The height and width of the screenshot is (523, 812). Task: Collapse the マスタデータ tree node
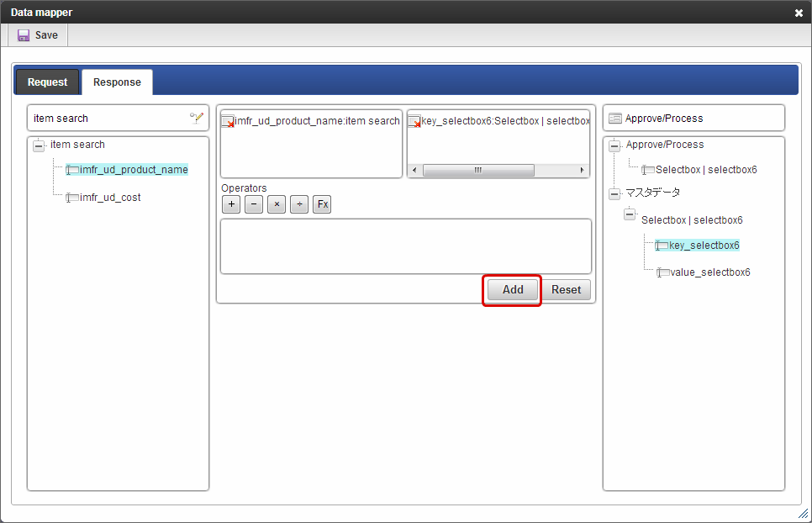(614, 194)
